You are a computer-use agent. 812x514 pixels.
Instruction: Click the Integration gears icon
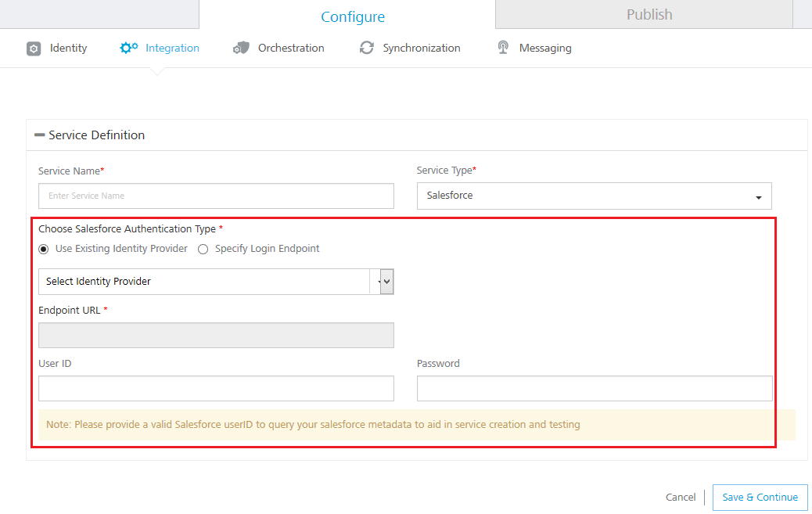coord(128,49)
